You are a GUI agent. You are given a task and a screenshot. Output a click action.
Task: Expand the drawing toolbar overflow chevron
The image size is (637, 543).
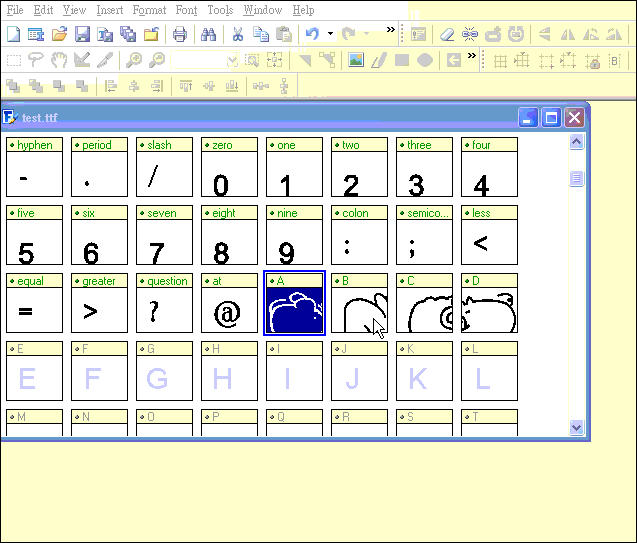[472, 55]
